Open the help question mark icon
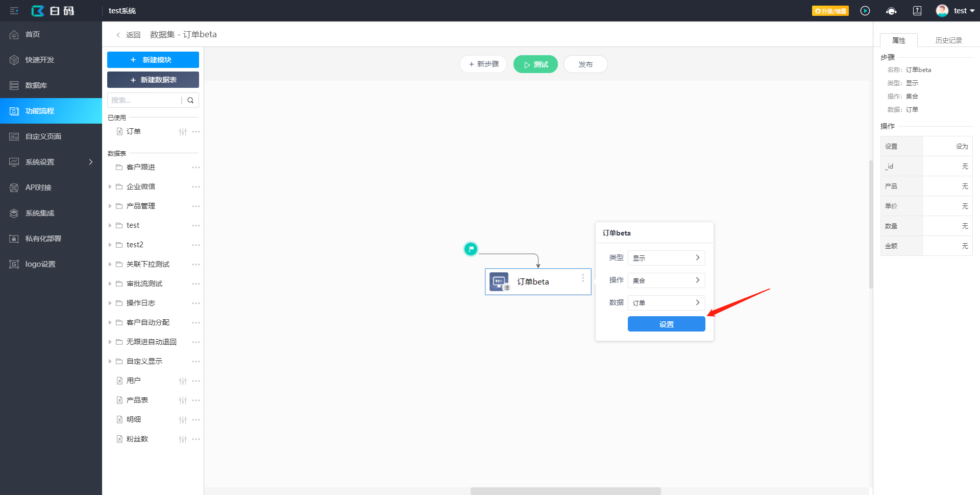The height and width of the screenshot is (495, 980). coord(917,11)
